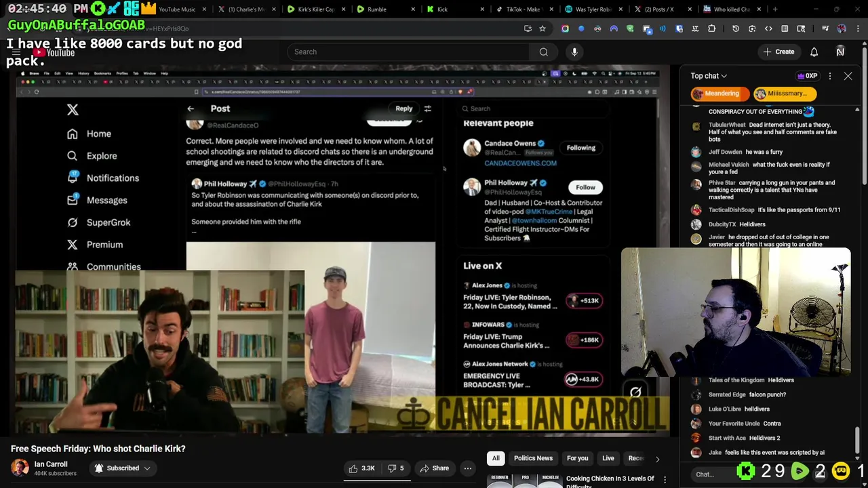Screen dimensions: 868x488
Task: Open the browser history clock icon
Action: (736, 28)
